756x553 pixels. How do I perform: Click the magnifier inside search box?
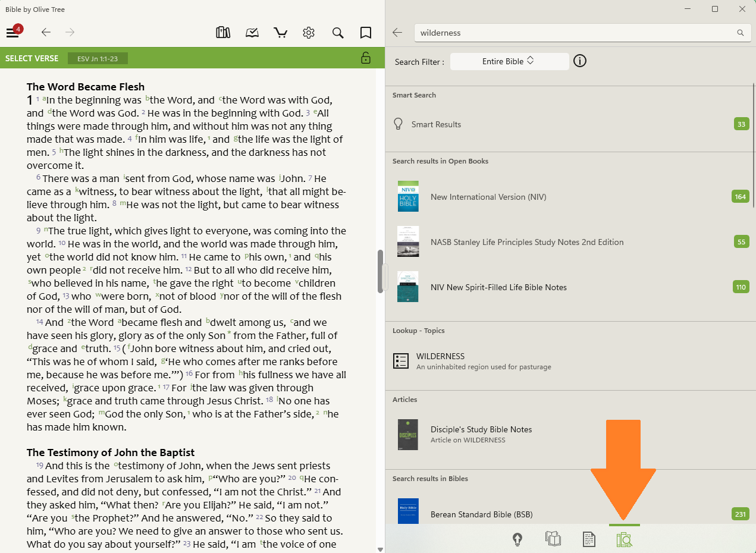click(741, 33)
